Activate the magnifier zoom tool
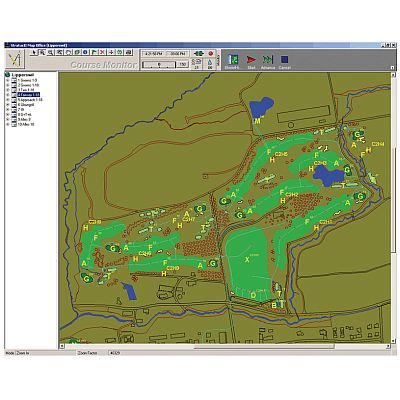400x400 pixels. click(51, 52)
